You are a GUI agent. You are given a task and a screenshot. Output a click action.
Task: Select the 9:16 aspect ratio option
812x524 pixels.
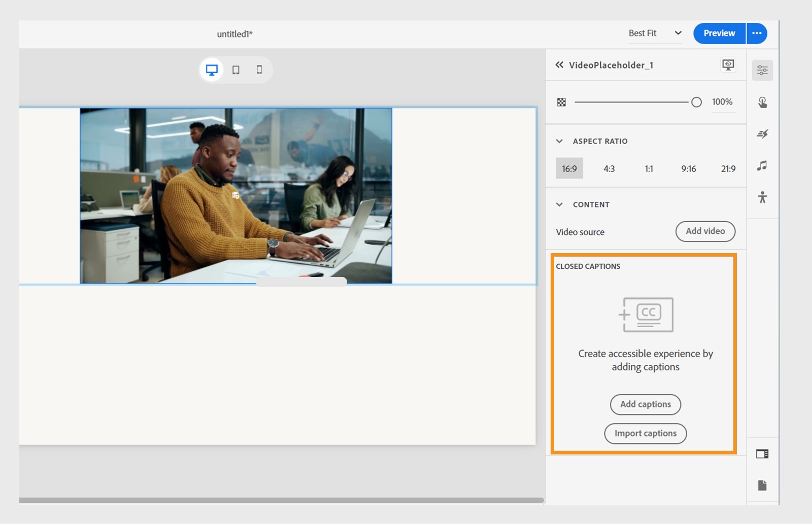click(x=688, y=168)
